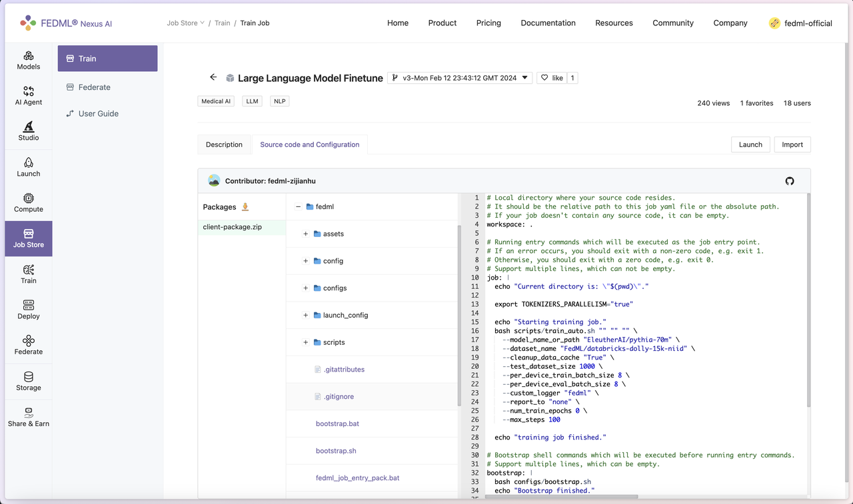Click the FEDML Nexus AI logo
Screen dimensions: 853x504
coord(65,23)
